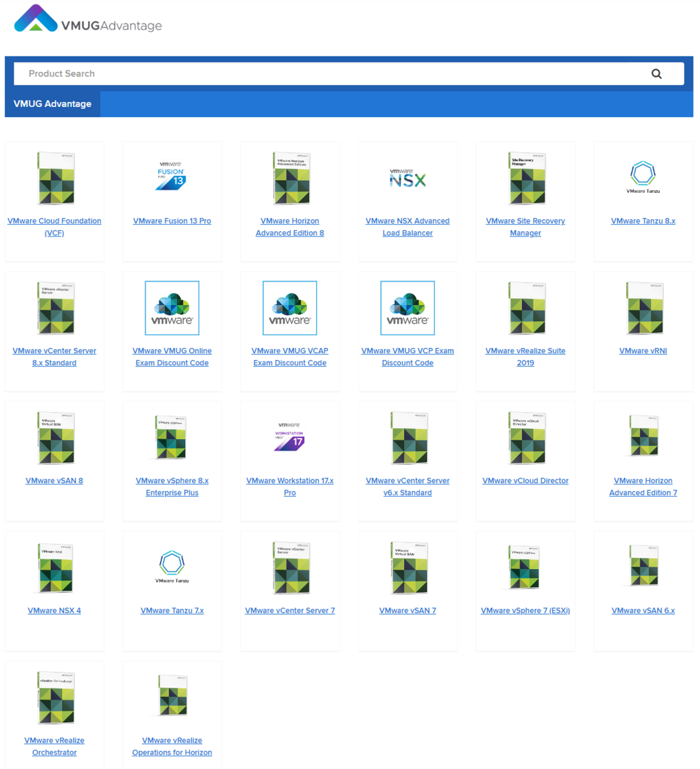Viewport: 700px width, 769px height.
Task: Click the Fusion 13 Pro icon
Action: pos(172,176)
